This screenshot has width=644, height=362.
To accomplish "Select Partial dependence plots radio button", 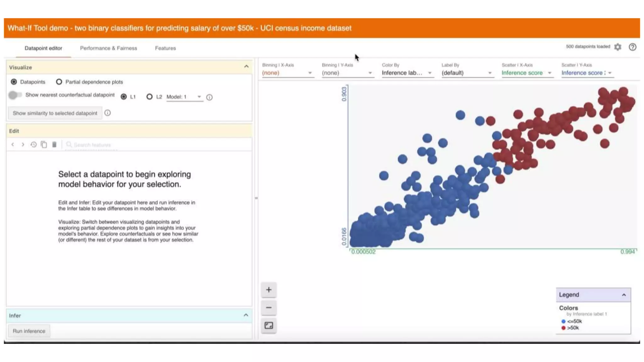I will tap(59, 82).
